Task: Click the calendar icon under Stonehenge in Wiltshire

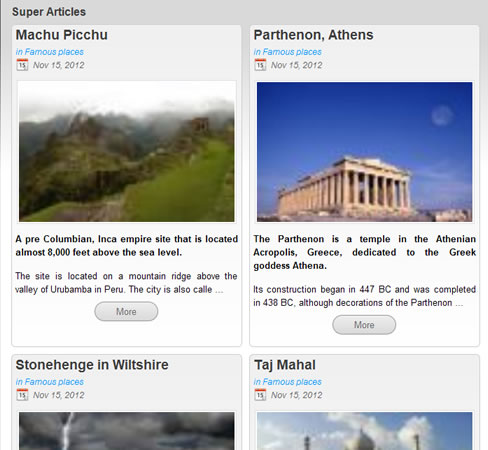Action: pos(22,395)
